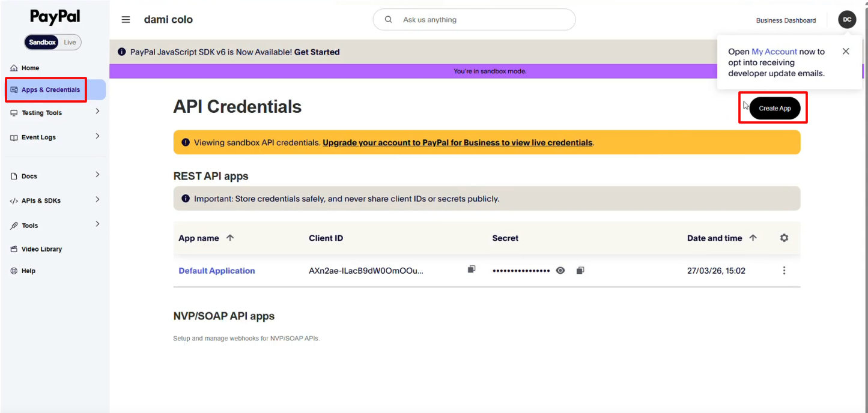Viewport: 868px width, 413px height.
Task: Click the info icon in SDK v6 banner
Action: [122, 52]
